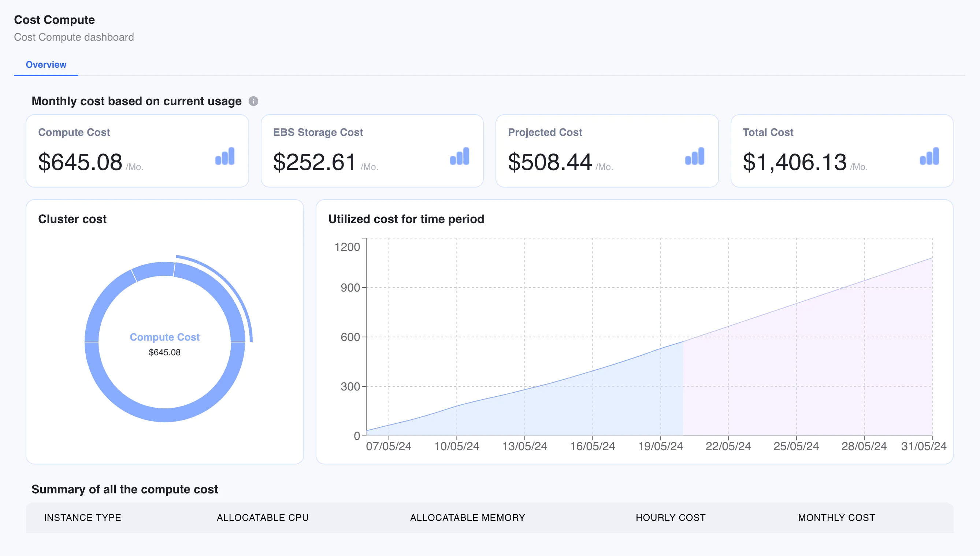Click the Cost Compute page title
The width and height of the screenshot is (980, 556).
pyautogui.click(x=54, y=20)
